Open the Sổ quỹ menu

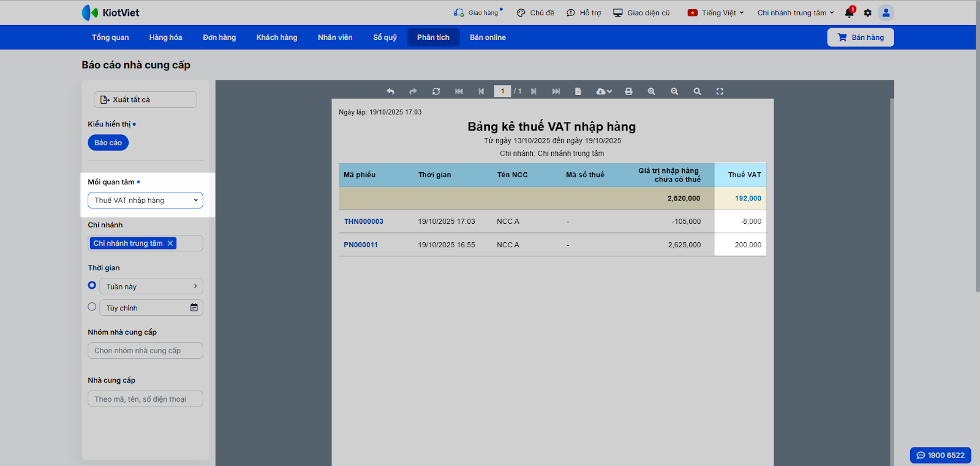point(385,37)
